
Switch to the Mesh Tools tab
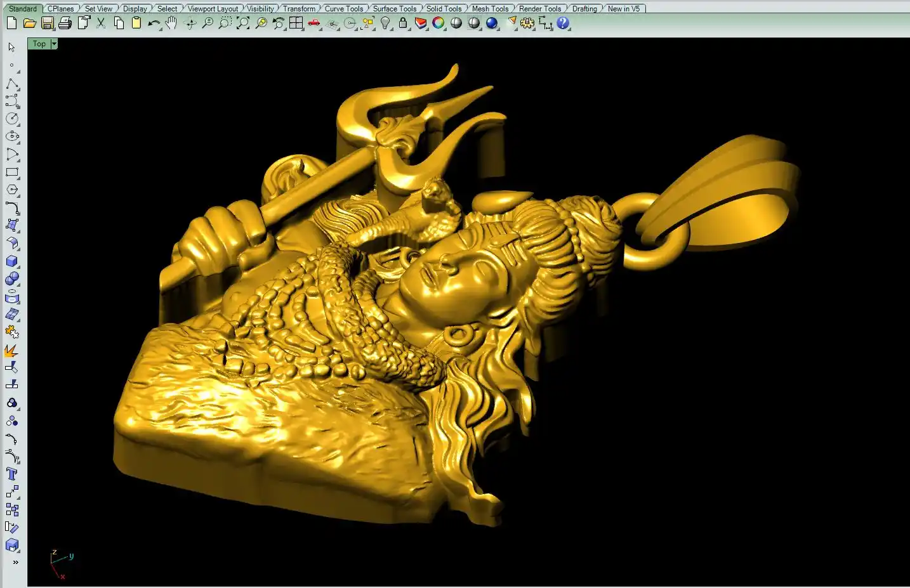(x=490, y=8)
